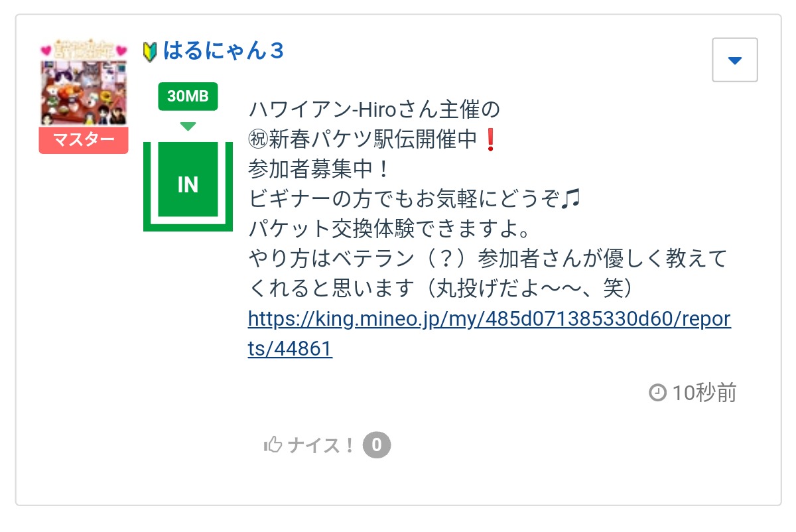Click the thumbs-up ナイス icon
This screenshot has width=796, height=532.
coord(273,445)
